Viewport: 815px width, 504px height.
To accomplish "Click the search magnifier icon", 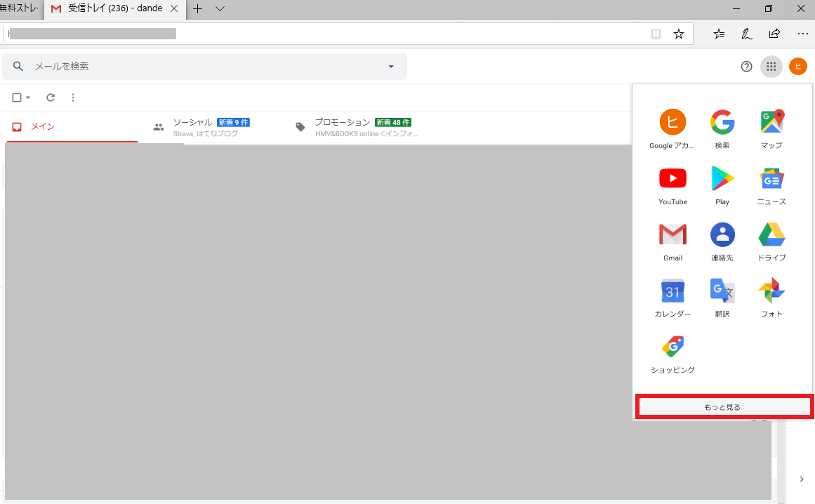I will (x=18, y=67).
